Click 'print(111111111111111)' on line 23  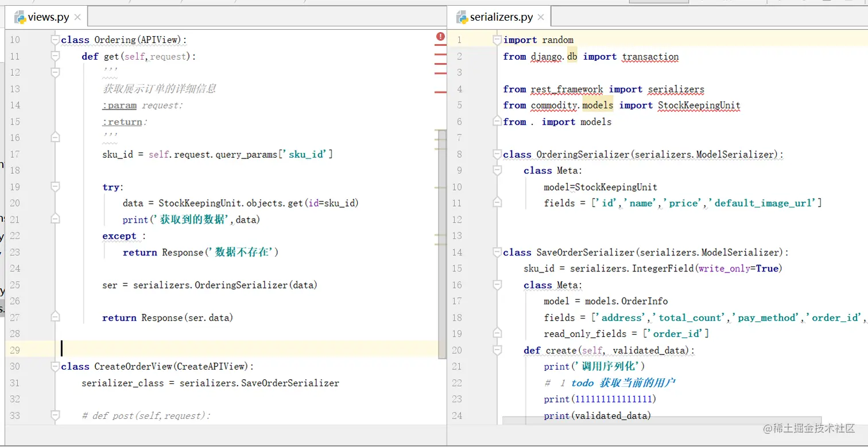pyautogui.click(x=600, y=399)
